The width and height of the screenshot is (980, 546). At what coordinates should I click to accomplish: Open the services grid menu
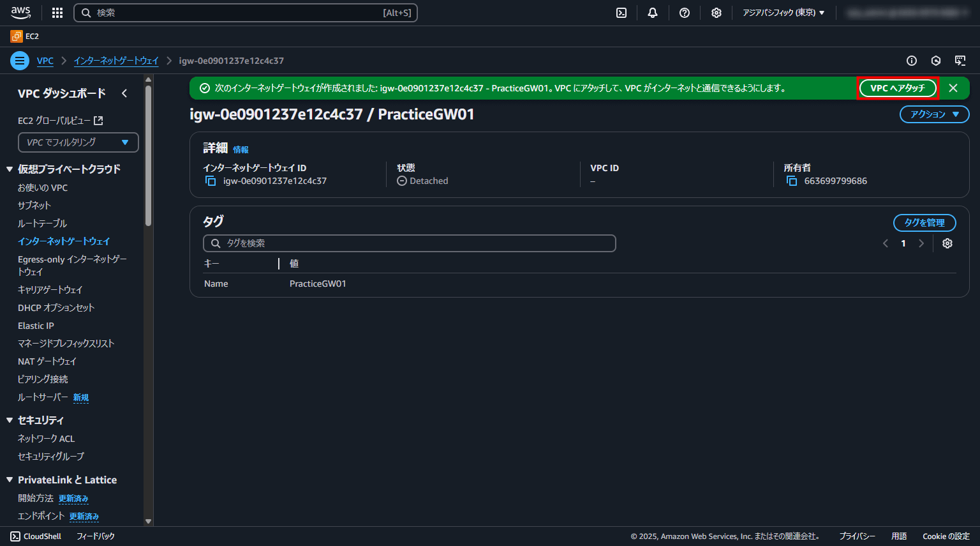point(57,13)
